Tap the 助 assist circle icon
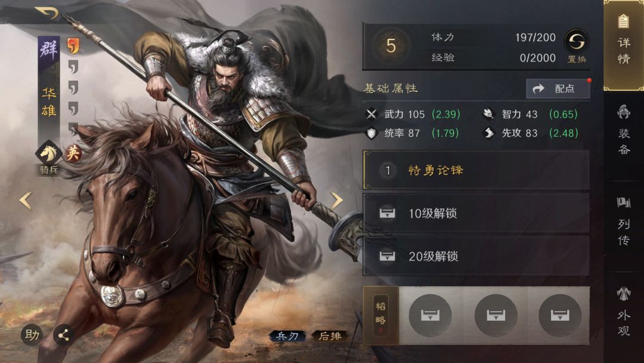Screen dimensions: 644x363 coord(32,335)
